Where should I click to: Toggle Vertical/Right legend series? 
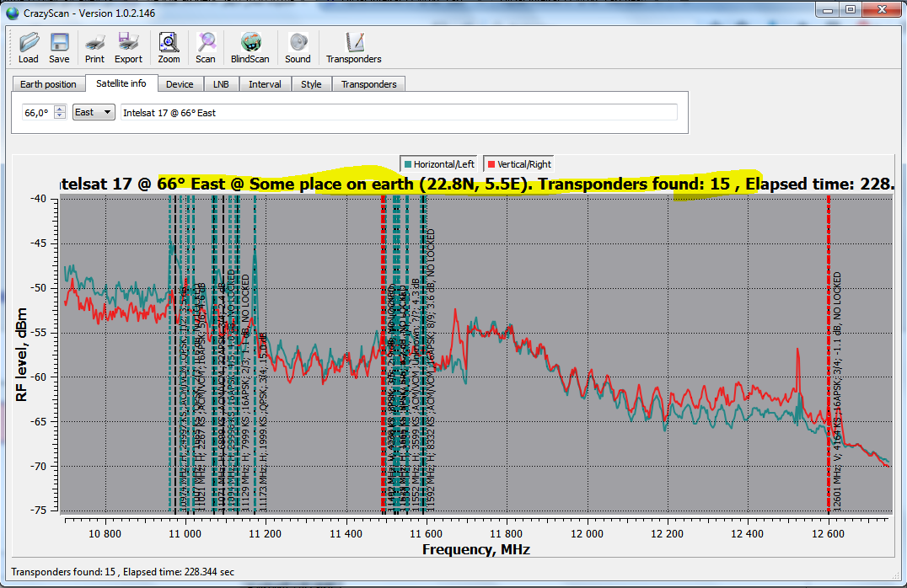[518, 164]
